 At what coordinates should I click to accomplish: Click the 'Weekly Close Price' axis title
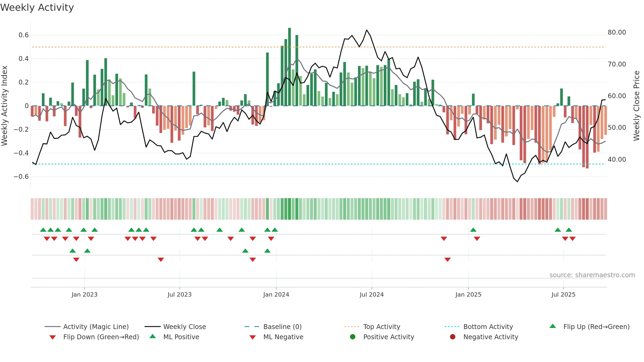(636, 106)
